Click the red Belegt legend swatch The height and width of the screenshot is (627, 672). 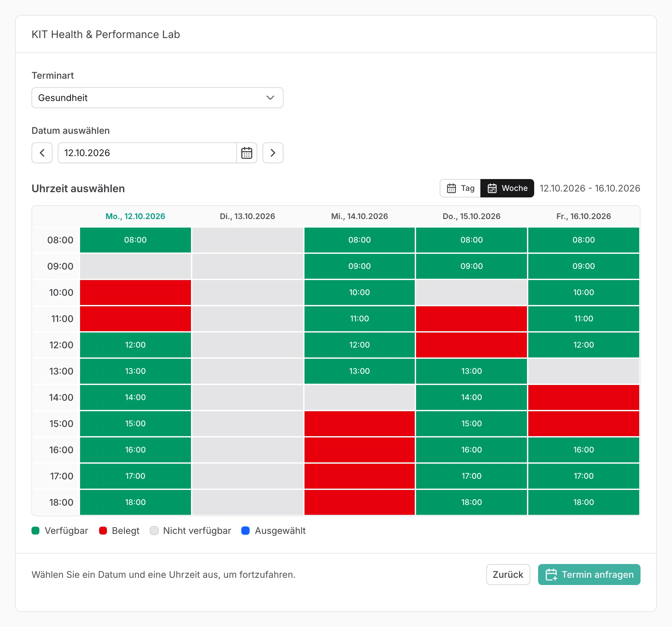click(103, 531)
